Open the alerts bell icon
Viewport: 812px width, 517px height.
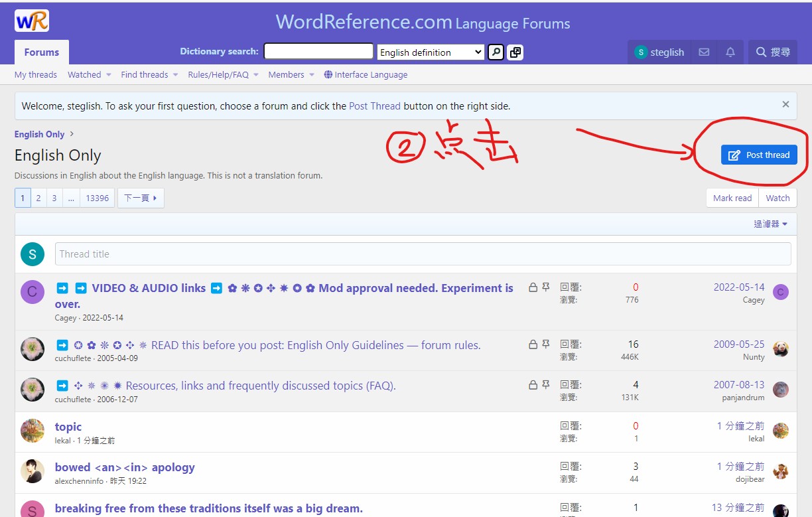pos(730,52)
